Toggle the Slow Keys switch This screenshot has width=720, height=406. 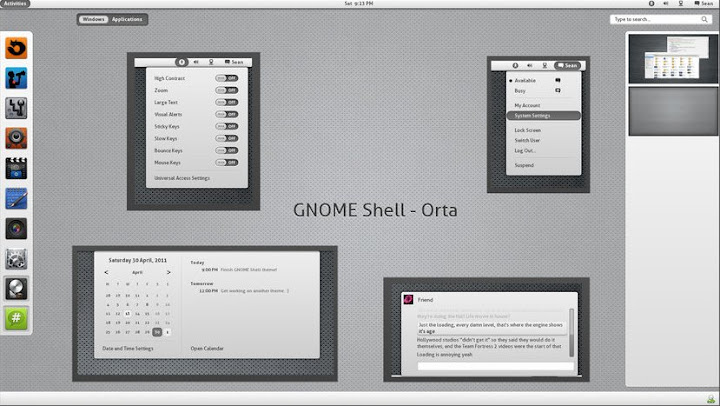(x=227, y=138)
